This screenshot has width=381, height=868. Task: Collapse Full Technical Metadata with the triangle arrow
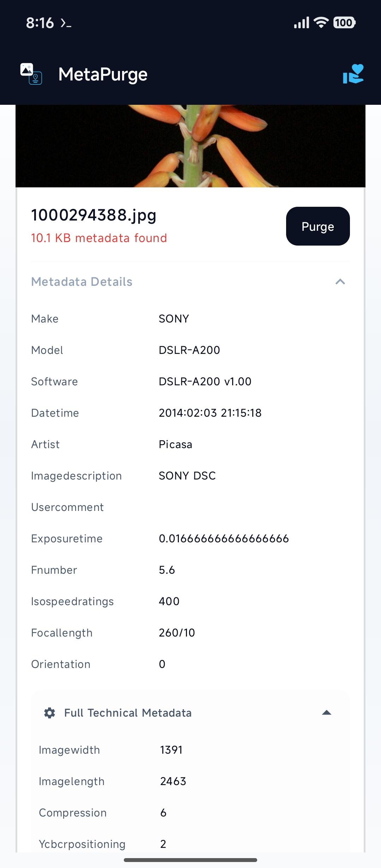[x=327, y=713]
